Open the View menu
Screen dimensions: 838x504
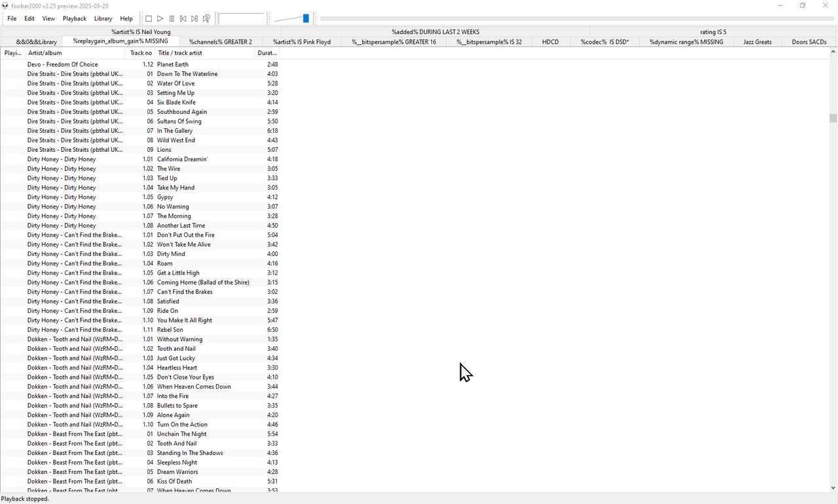pos(48,19)
